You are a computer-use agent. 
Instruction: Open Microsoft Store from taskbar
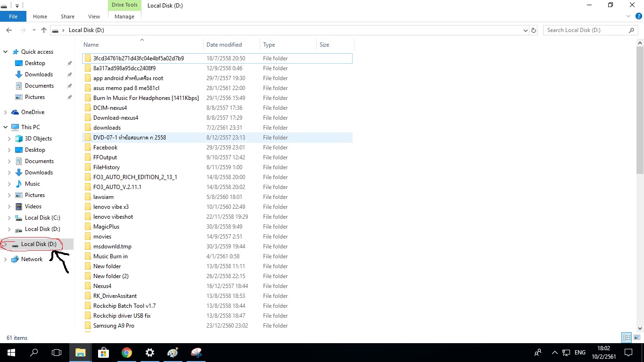pos(103,353)
